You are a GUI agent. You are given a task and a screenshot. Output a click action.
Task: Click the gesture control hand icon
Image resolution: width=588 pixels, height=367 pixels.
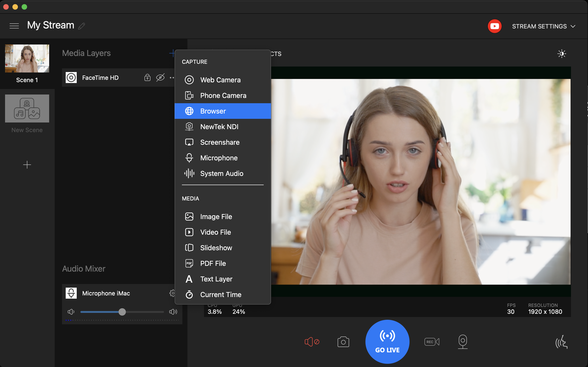click(x=561, y=342)
